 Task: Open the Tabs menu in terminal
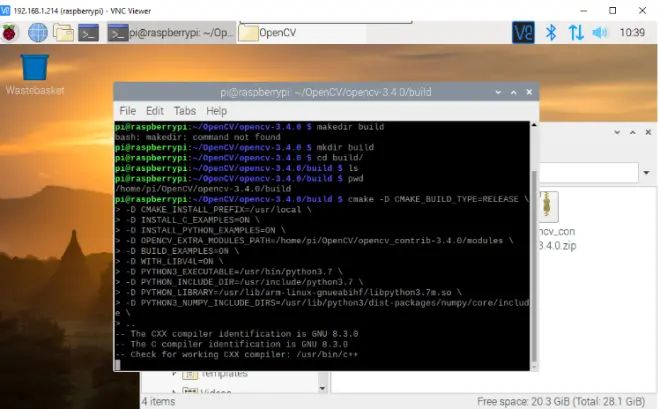pyautogui.click(x=185, y=111)
